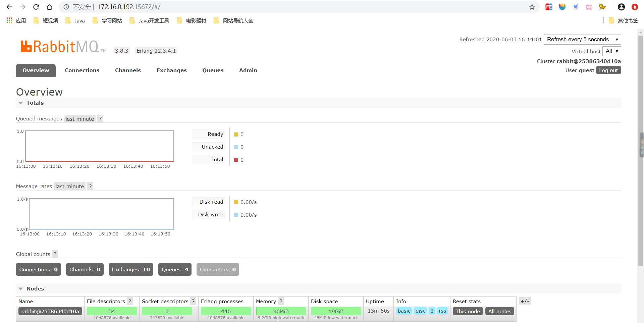Viewport: 644px width, 323px height.
Task: Open the pink TV browser extension
Action: (x=589, y=7)
